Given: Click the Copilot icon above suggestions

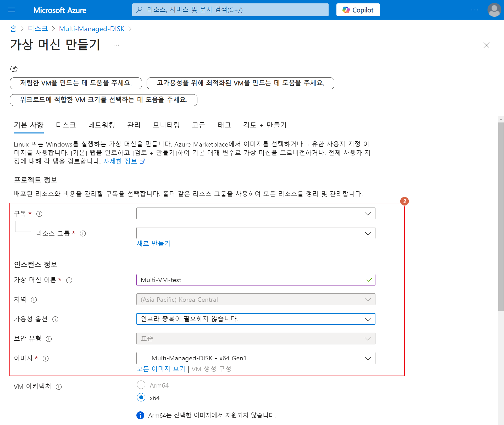Looking at the screenshot, I should [x=14, y=69].
